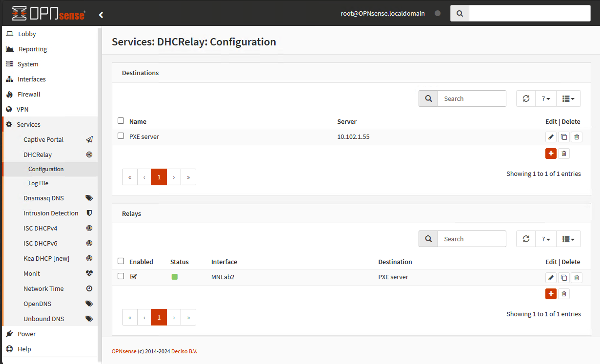This screenshot has width=600, height=364.
Task: Delete selected relays with bottom trash icon
Action: (564, 294)
